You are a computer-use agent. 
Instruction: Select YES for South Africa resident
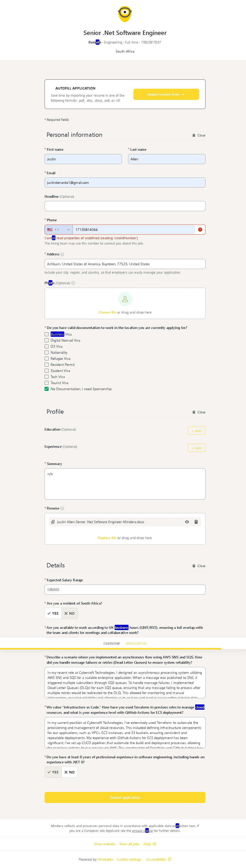53,613
